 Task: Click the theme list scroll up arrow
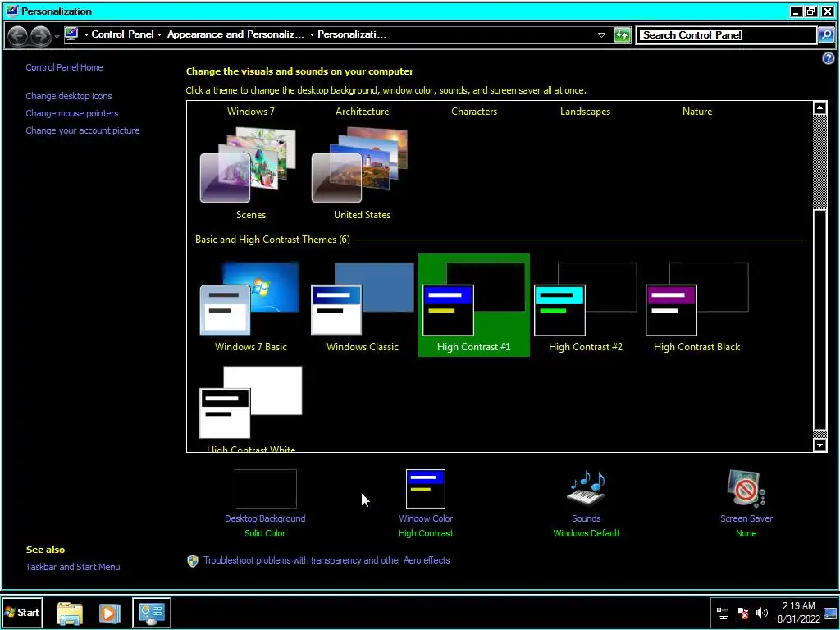(819, 108)
